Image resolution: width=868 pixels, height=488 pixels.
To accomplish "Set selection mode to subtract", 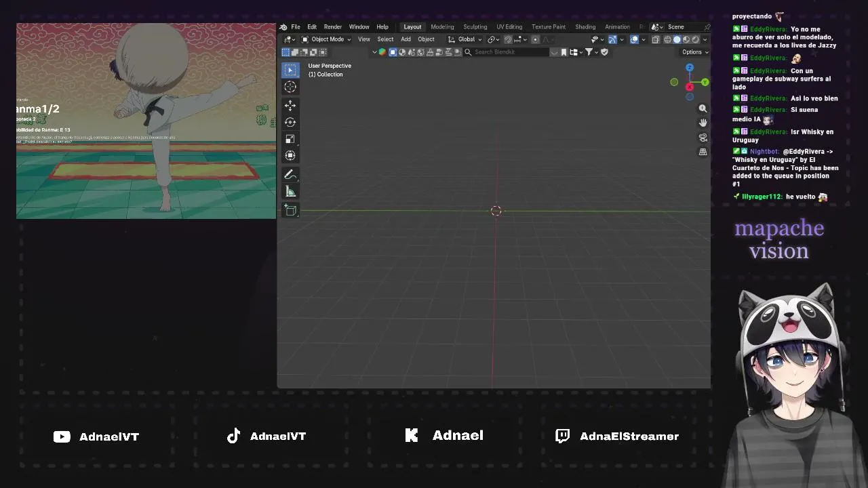I will pyautogui.click(x=304, y=52).
